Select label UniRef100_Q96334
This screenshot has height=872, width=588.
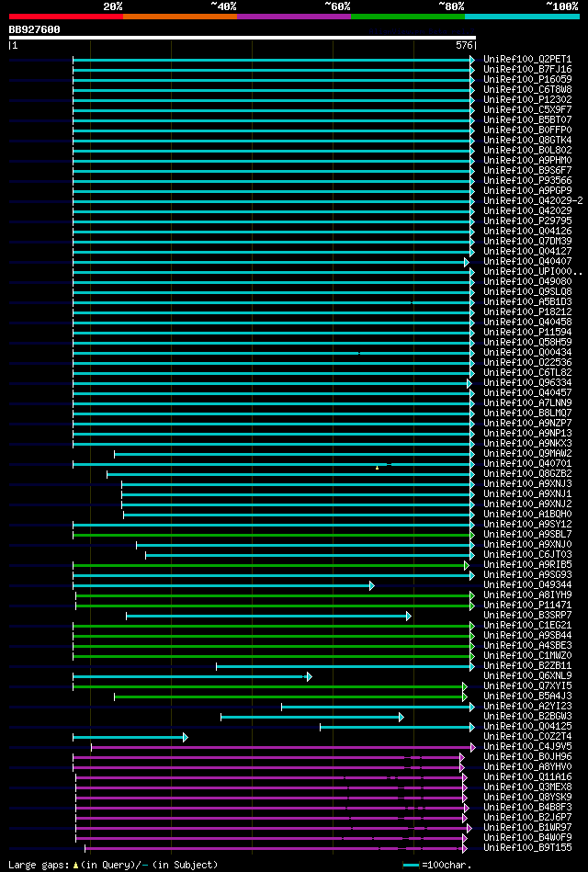(527, 383)
